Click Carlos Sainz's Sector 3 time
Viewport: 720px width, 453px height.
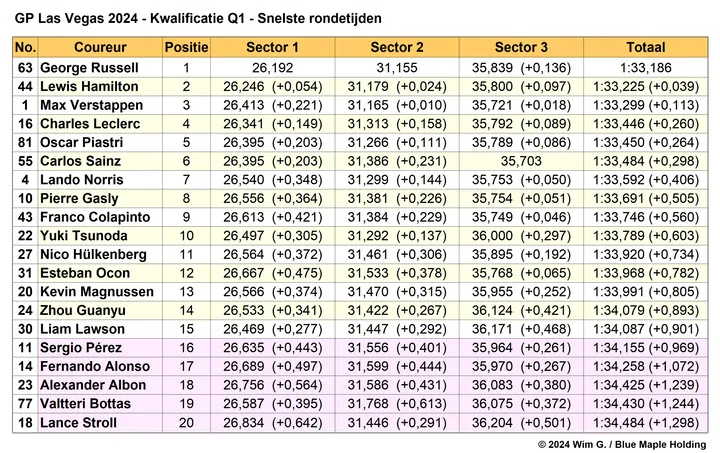(521, 161)
